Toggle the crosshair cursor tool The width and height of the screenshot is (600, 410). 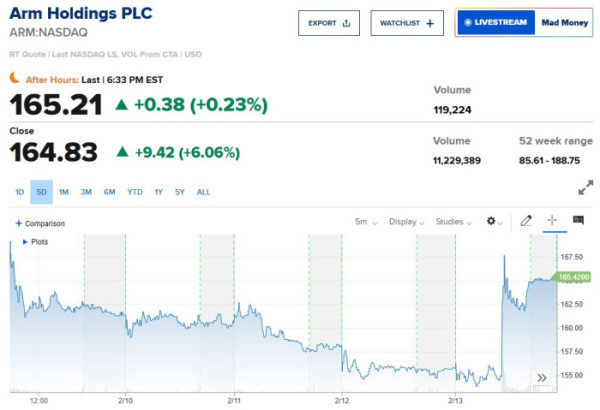point(551,221)
